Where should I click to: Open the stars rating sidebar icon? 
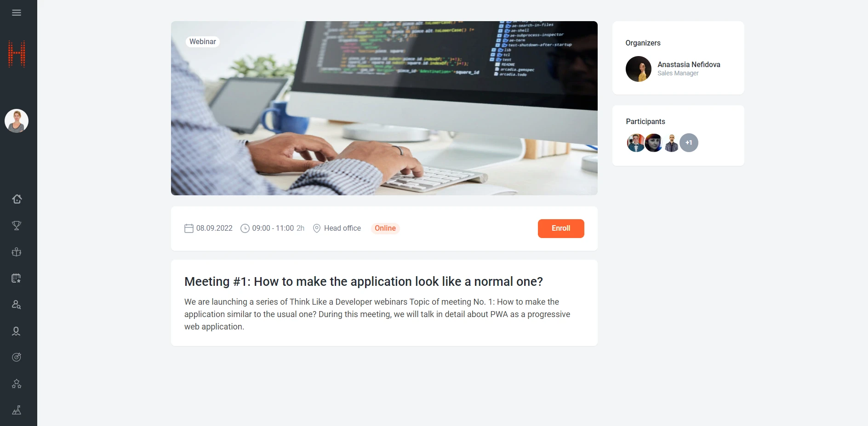pos(17,384)
